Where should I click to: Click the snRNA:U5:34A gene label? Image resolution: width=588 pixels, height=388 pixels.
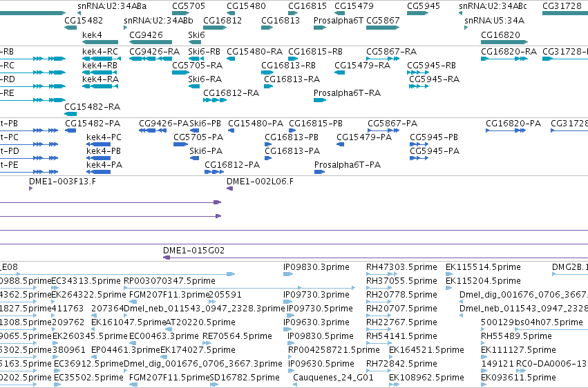click(x=494, y=20)
